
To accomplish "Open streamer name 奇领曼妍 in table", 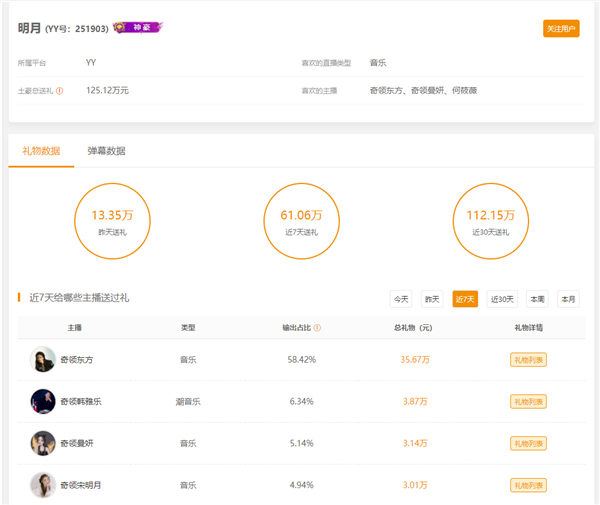I will click(x=77, y=443).
